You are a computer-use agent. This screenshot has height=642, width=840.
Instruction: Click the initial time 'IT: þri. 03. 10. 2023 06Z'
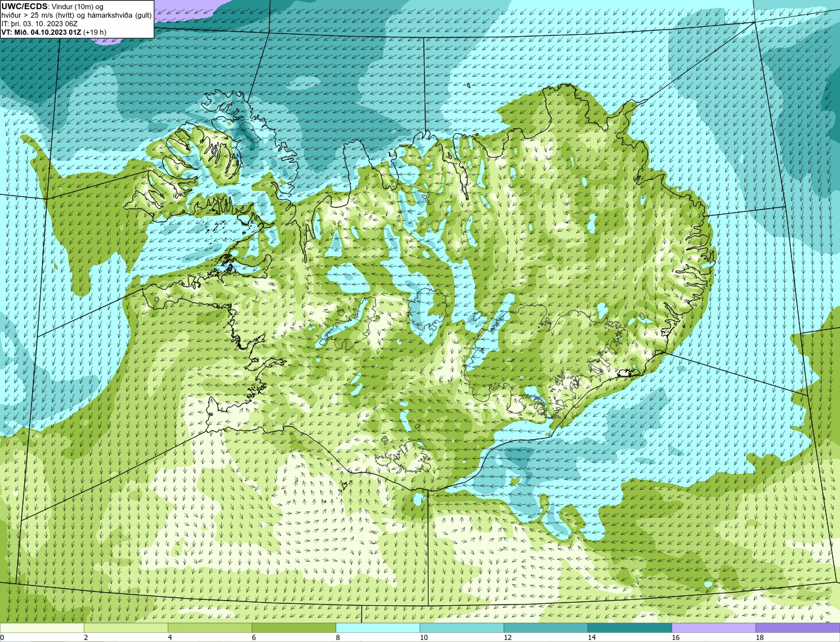40,24
